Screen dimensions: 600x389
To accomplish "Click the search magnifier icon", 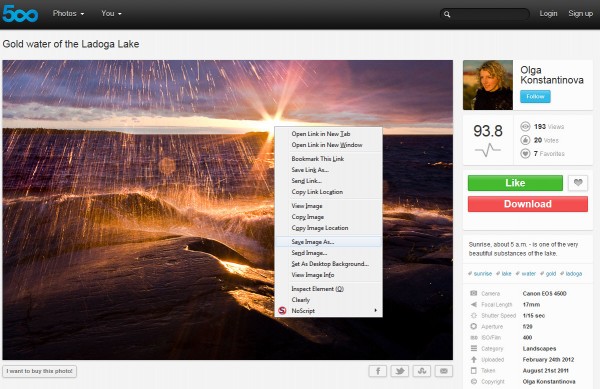I will [x=447, y=15].
